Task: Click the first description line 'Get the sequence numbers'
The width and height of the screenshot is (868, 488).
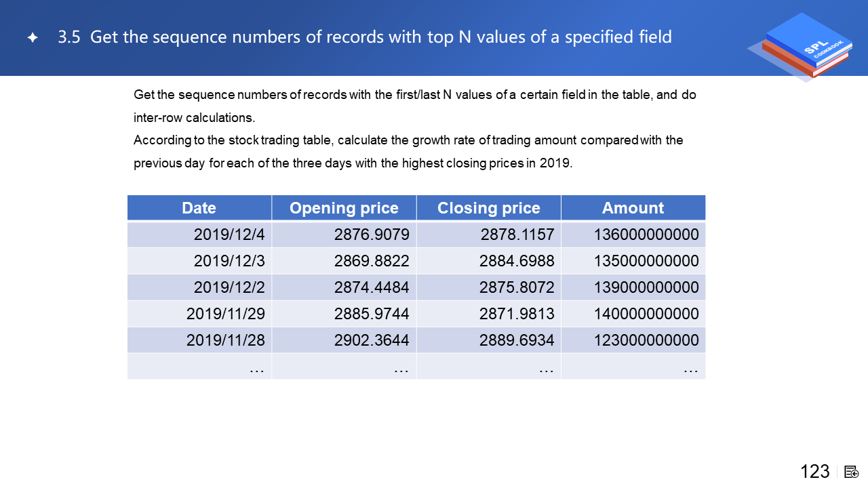Action: pyautogui.click(x=414, y=95)
